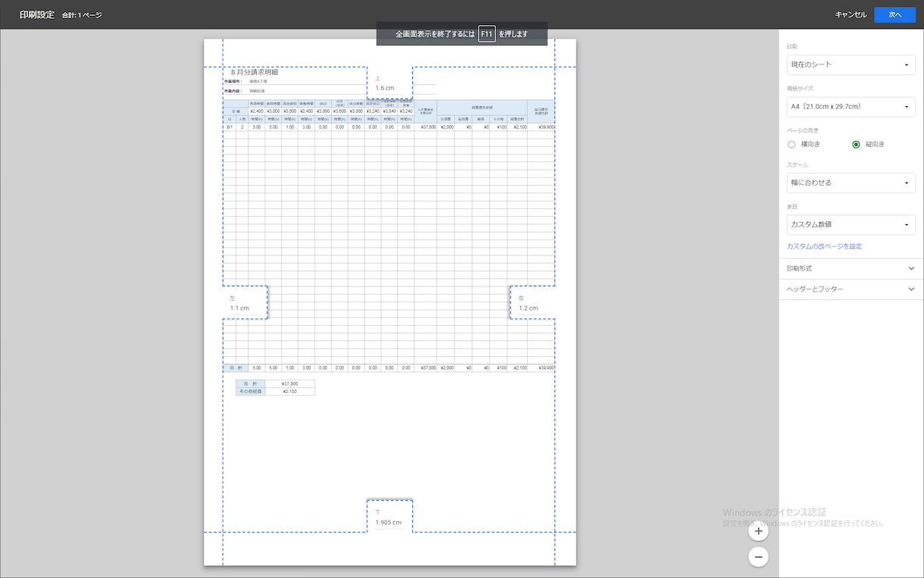The width and height of the screenshot is (924, 578).
Task: Open カスタムの改ページを設定 link
Action: [x=824, y=246]
